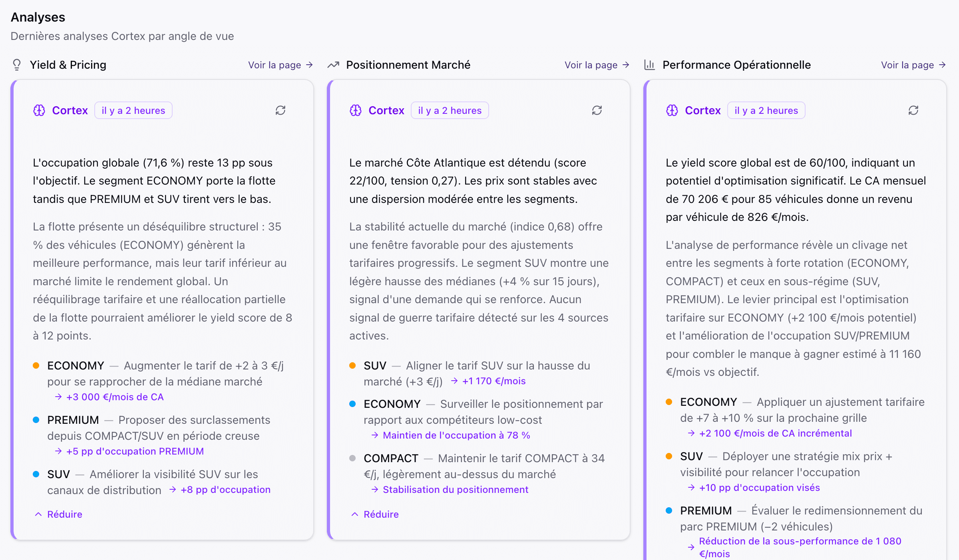Click the il y a 2 heures badge on Yield & Pricing
959x560 pixels.
click(x=133, y=110)
